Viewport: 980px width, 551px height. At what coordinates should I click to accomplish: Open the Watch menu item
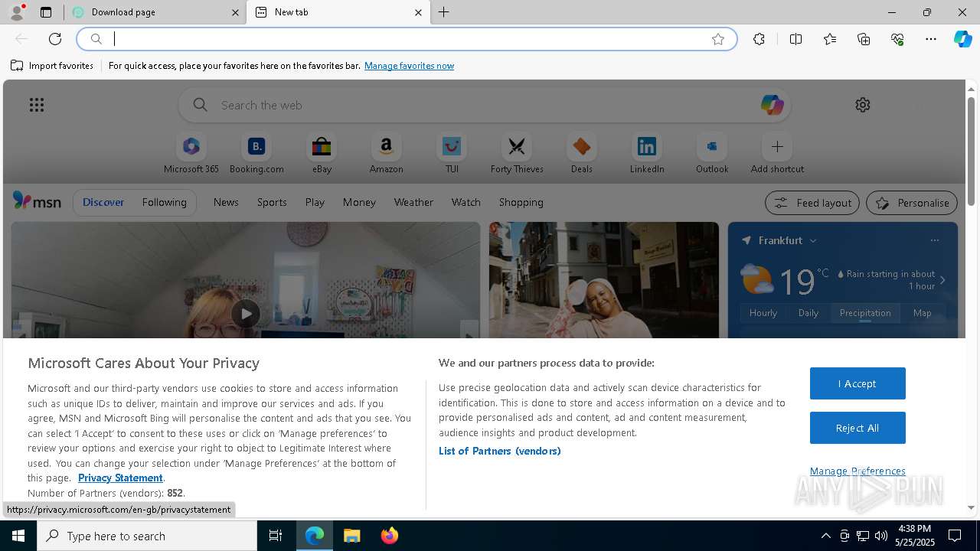[x=466, y=202]
